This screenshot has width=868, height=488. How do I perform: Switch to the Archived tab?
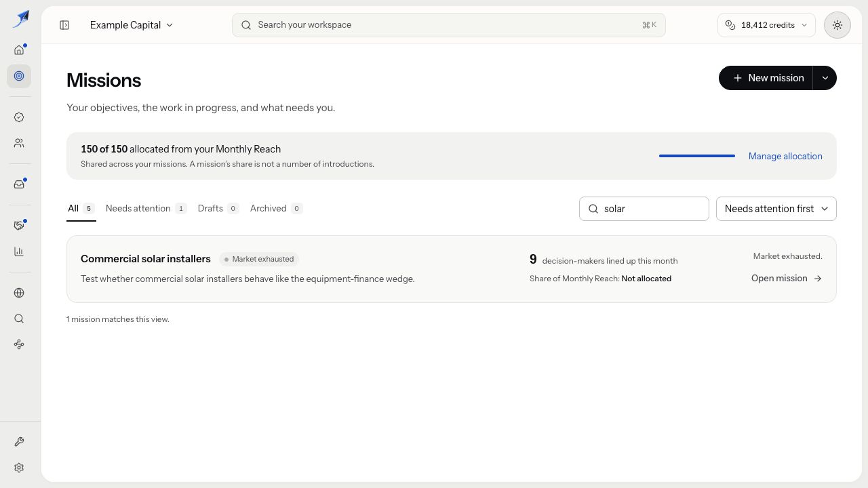pos(276,208)
